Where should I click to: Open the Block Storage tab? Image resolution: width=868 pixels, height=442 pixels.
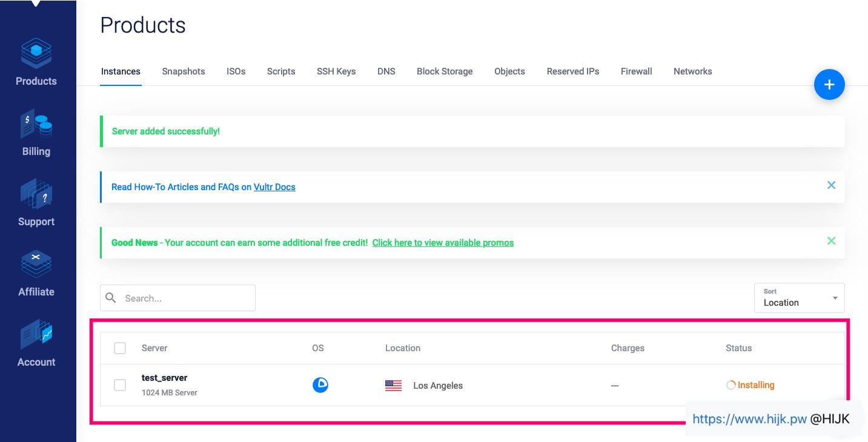[x=445, y=71]
